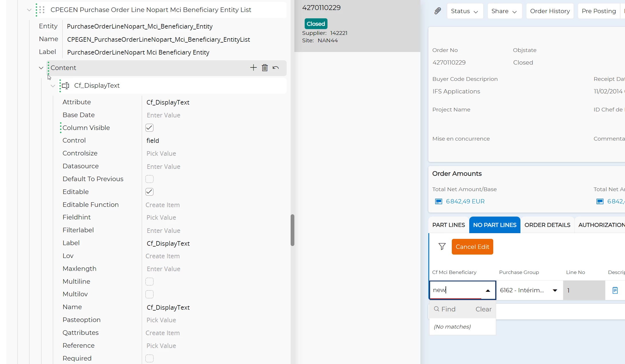Open the Purchase Group dropdown arrow
The height and width of the screenshot is (364, 625).
tap(555, 290)
